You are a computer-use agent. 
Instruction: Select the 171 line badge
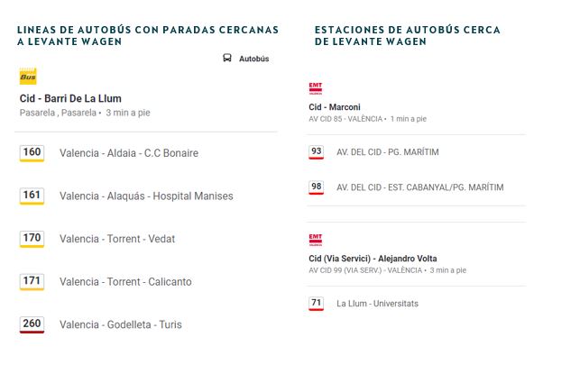[32, 282]
